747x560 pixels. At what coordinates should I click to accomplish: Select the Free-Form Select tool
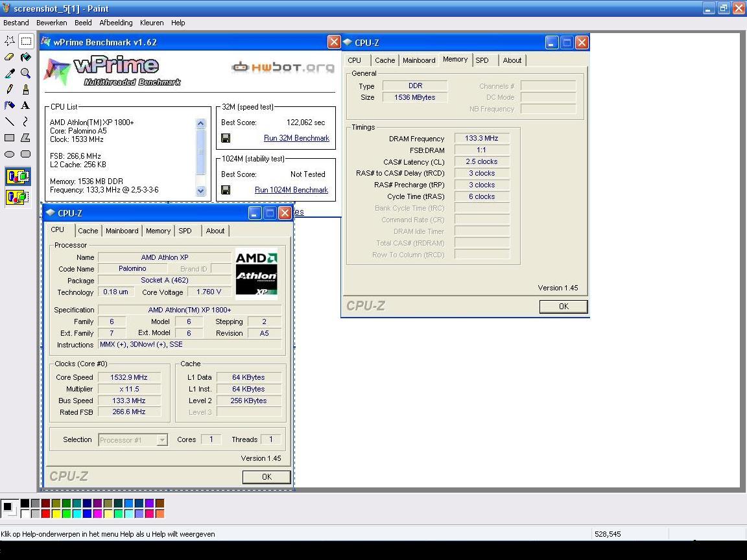[x=10, y=41]
